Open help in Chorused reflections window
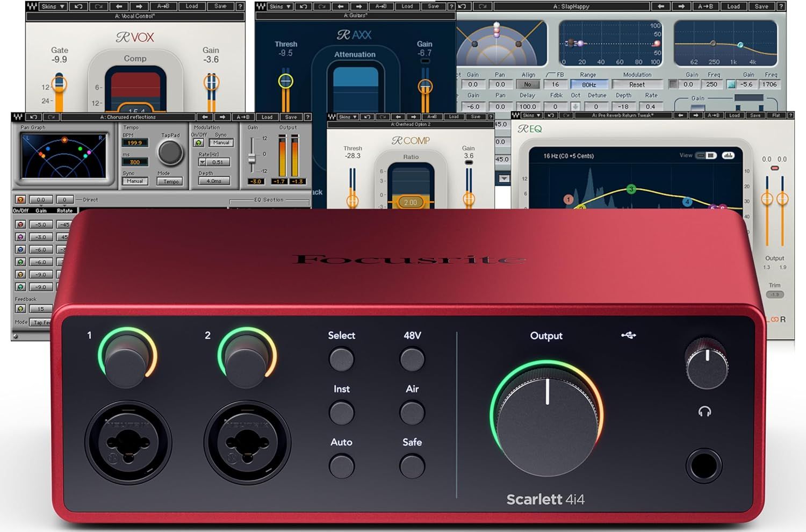This screenshot has width=806, height=532. 307,117
